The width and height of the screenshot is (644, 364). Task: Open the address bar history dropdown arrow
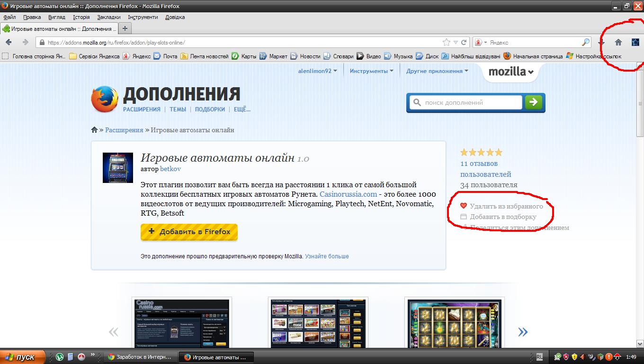point(456,42)
